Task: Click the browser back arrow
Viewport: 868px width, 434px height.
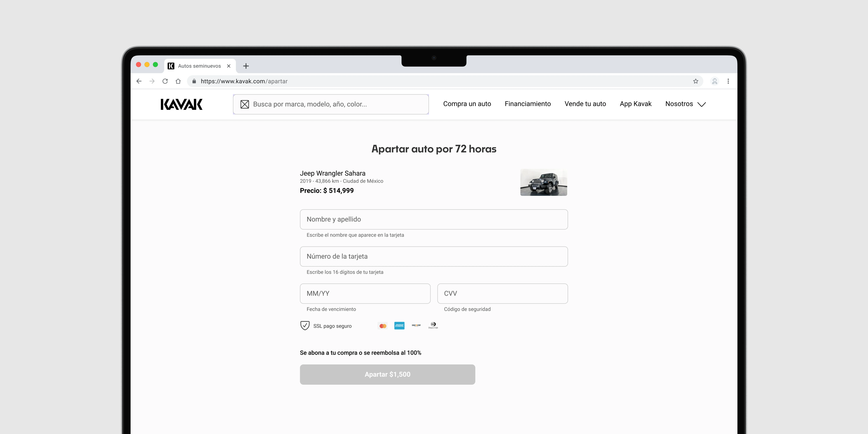Action: pos(139,81)
